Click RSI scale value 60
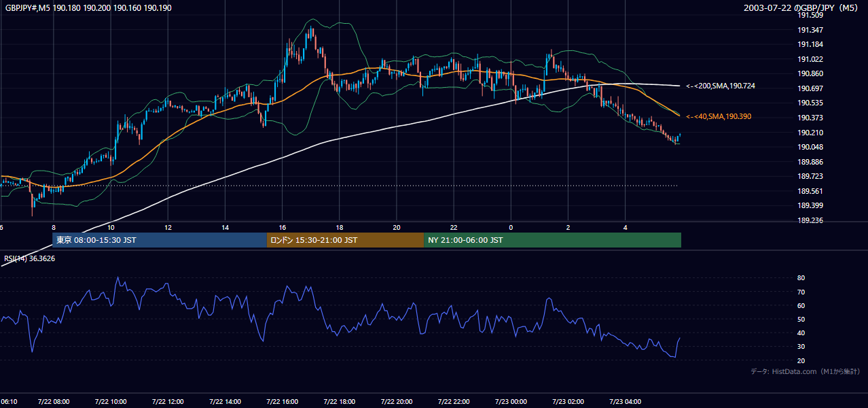The image size is (868, 408). point(801,305)
